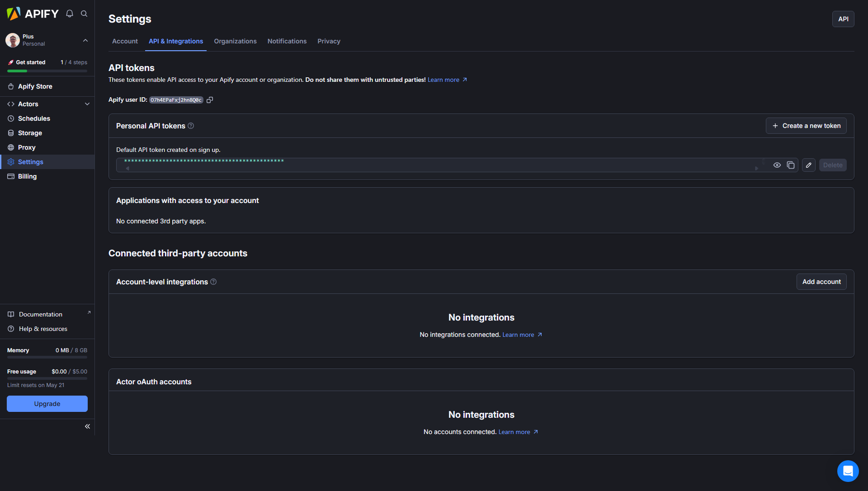868x491 pixels.
Task: Collapse the Pius account switcher
Action: click(x=85, y=40)
